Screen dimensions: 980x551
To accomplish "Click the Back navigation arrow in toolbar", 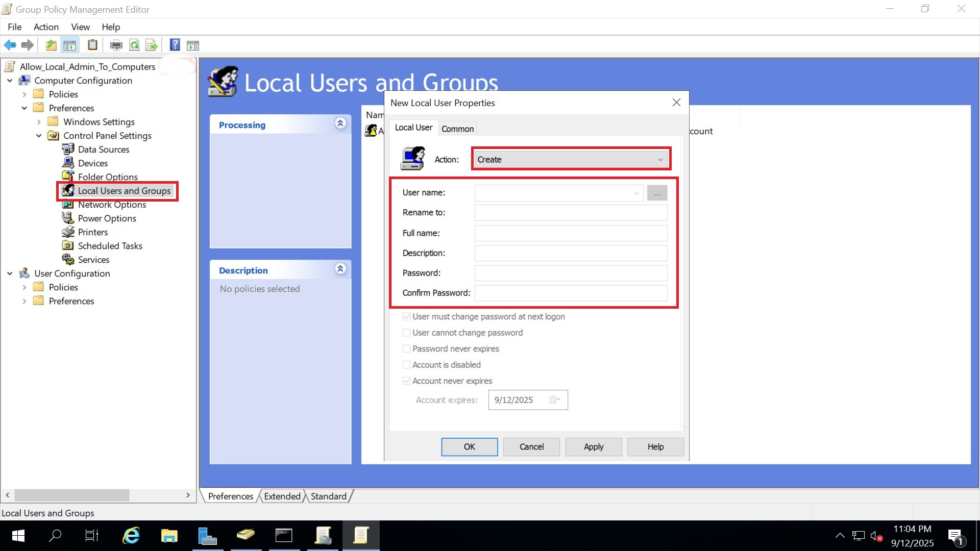I will 10,45.
